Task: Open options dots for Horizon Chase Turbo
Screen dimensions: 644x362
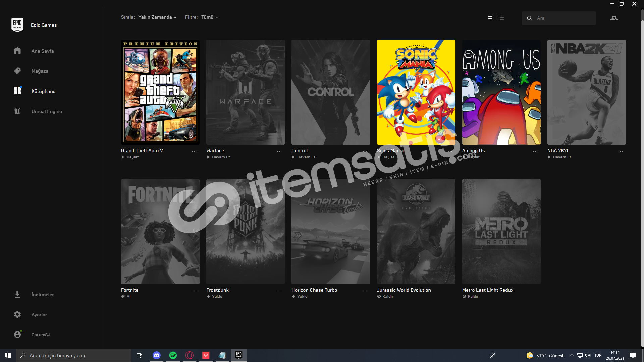Action: [365, 291]
